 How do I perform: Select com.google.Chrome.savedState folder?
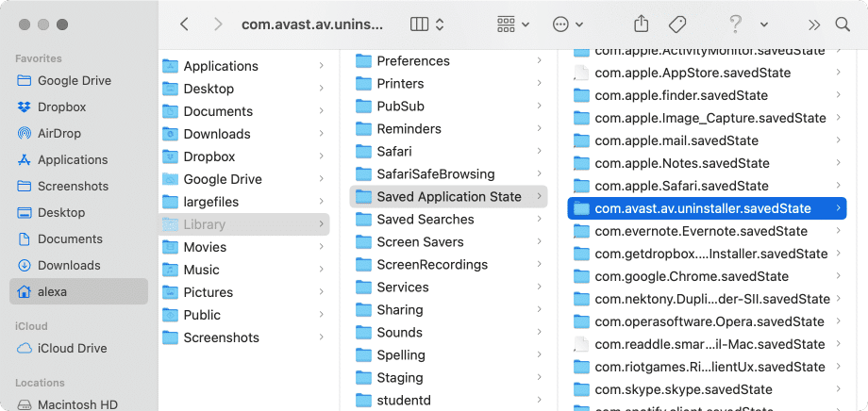point(708,276)
